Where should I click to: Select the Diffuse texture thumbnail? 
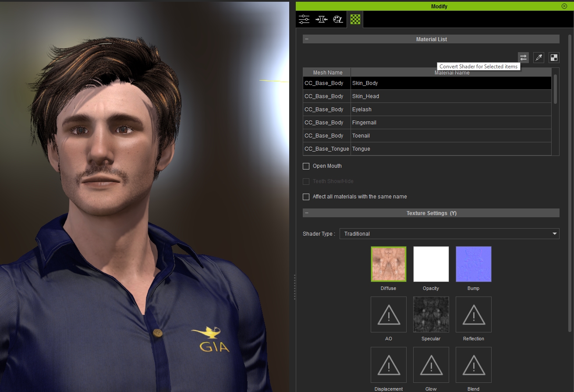tap(389, 264)
